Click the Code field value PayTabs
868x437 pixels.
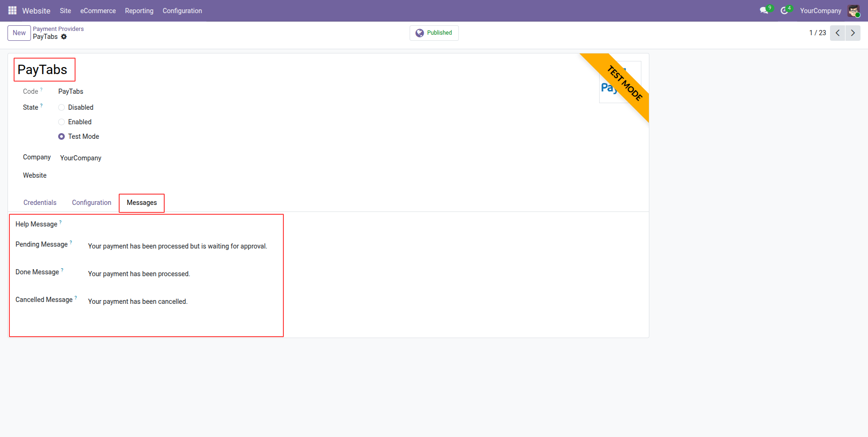(71, 91)
